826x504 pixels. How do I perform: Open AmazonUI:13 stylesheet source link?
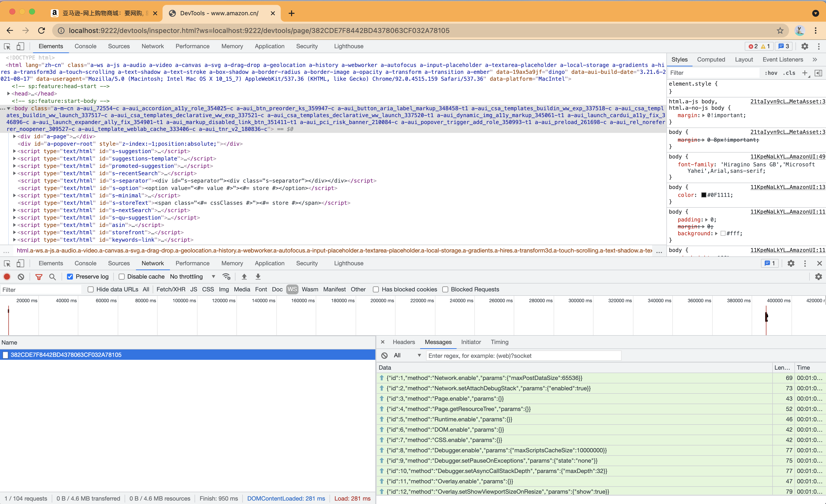pyautogui.click(x=787, y=187)
